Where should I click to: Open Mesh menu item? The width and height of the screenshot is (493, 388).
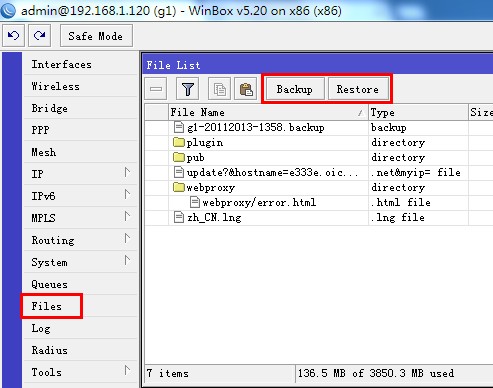click(x=80, y=152)
